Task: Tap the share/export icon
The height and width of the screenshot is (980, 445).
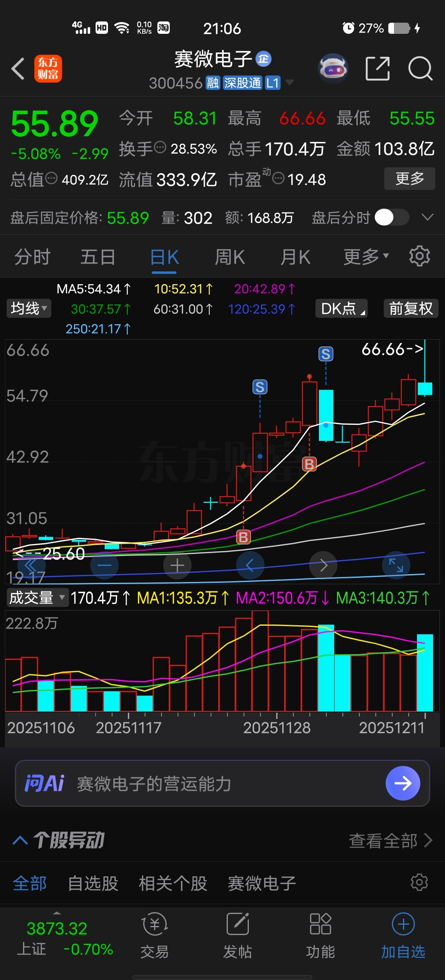Action: click(377, 68)
